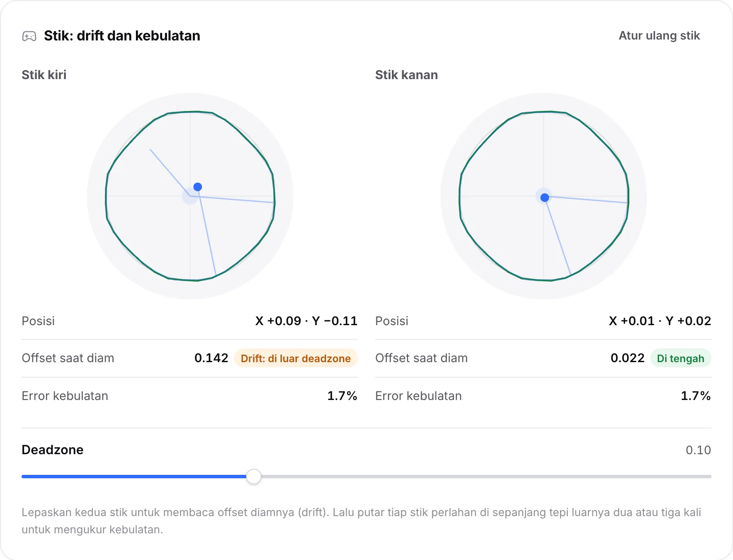
Task: Select the right stick position X +0.01 · Y +0.02
Action: [x=660, y=321]
